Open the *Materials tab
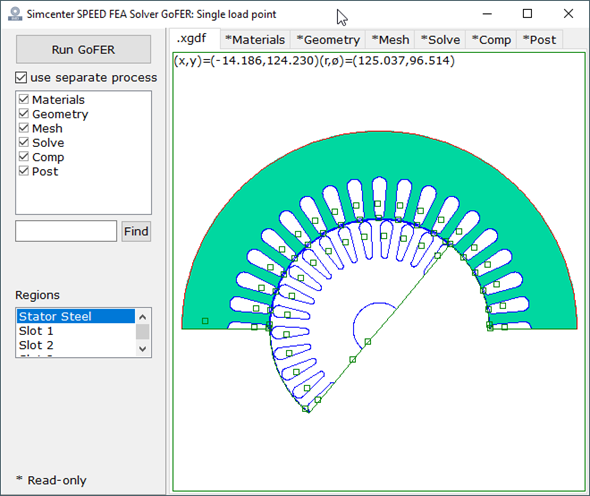 [255, 40]
